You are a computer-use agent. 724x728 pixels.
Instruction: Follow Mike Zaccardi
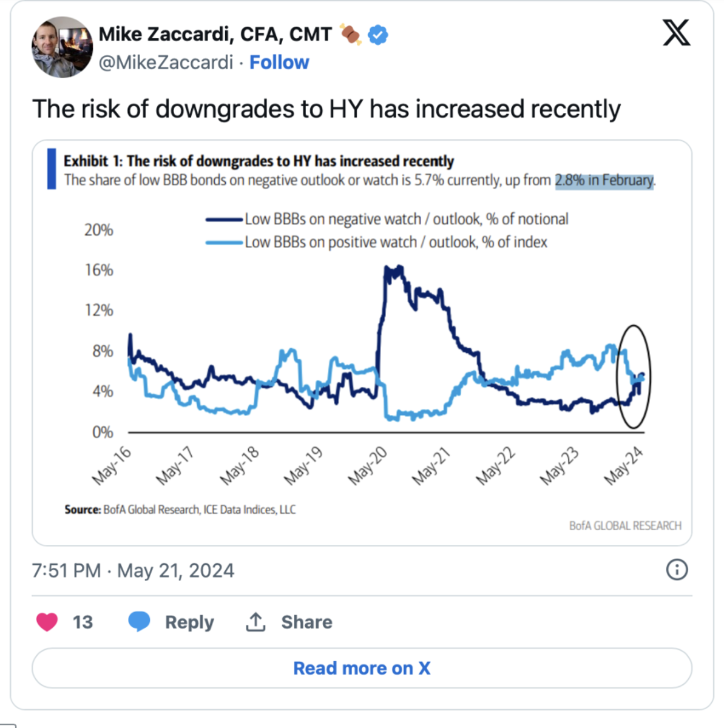click(x=279, y=62)
